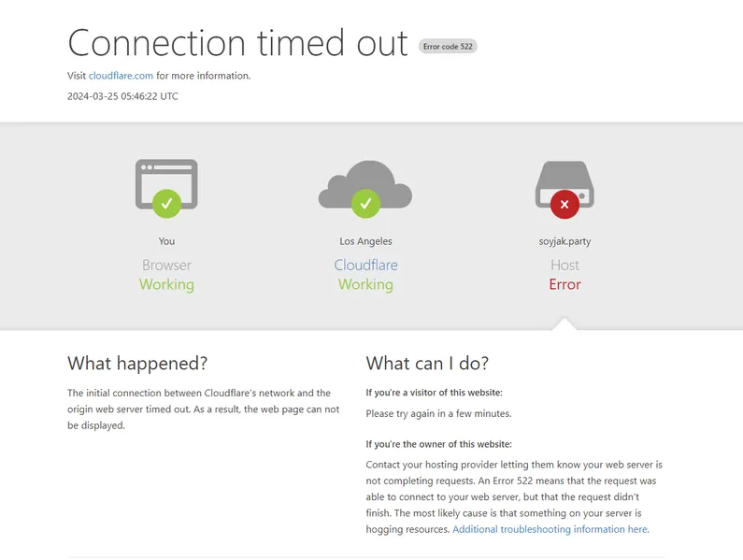Click the red Error status text
Screen dimensions: 743x560
(x=564, y=284)
